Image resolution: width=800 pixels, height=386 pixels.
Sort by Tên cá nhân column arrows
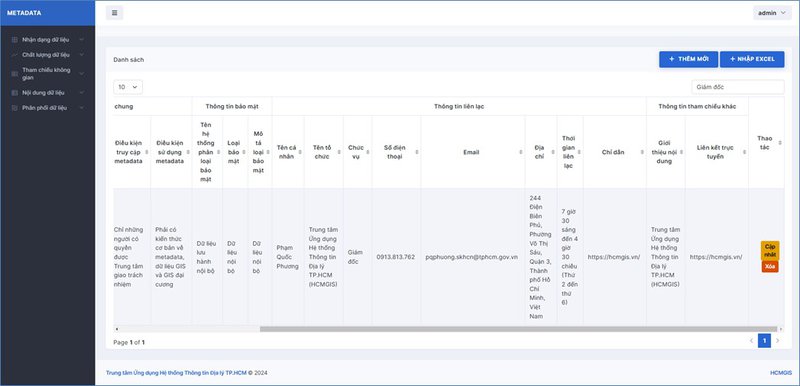pyautogui.click(x=300, y=152)
